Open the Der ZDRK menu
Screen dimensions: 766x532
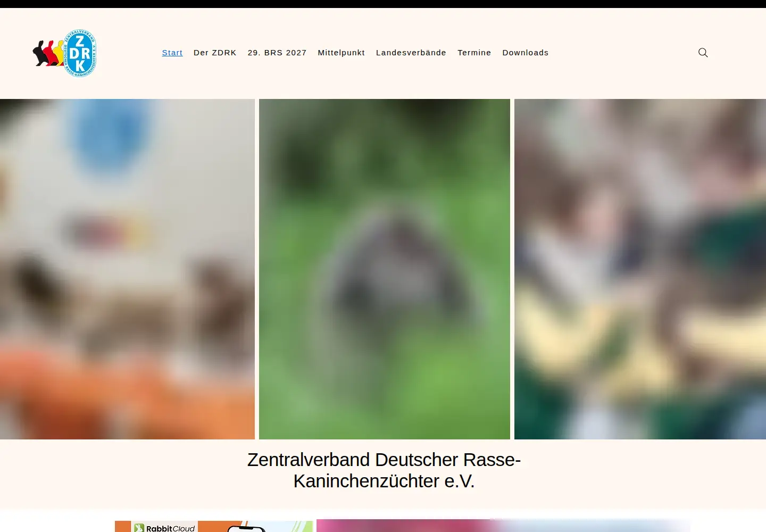[215, 53]
